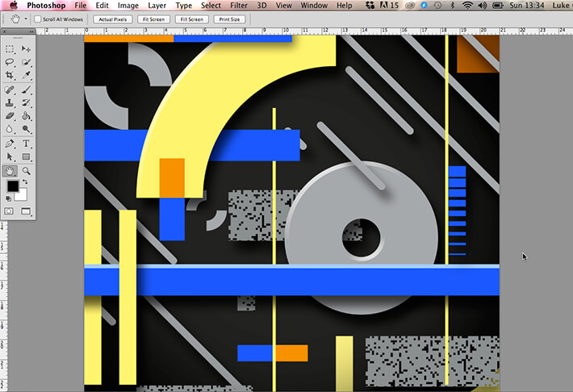Image resolution: width=573 pixels, height=392 pixels.
Task: Open the battery status menu
Action: pyautogui.click(x=498, y=5)
